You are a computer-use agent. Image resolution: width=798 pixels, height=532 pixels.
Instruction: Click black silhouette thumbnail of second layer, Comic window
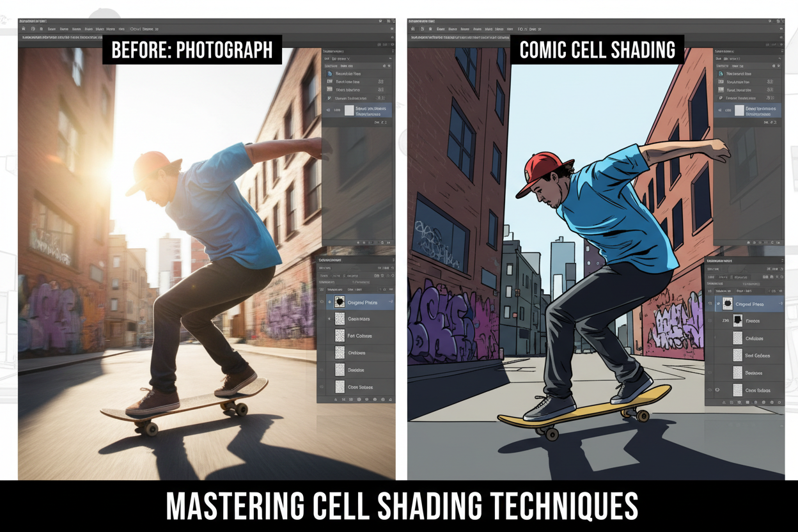point(738,321)
